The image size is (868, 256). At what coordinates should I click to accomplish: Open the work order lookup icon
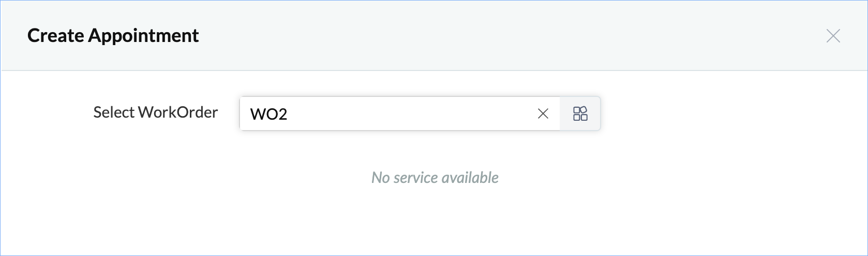580,113
